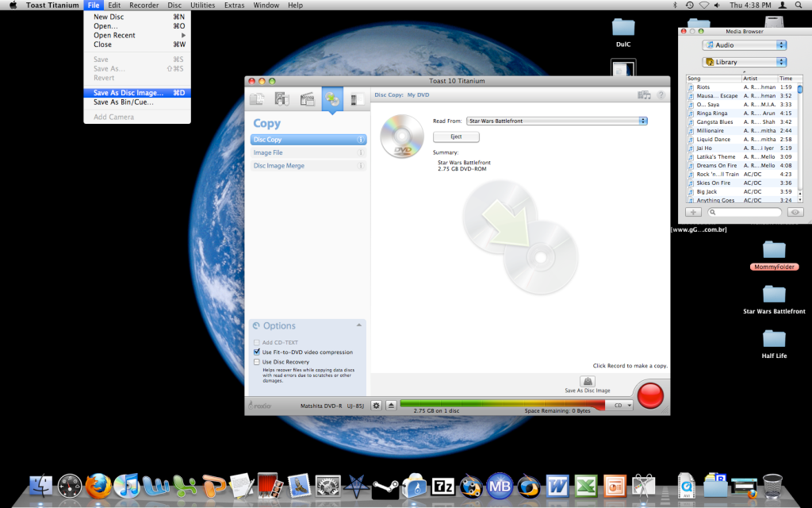Click the Save As Disc Image icon
The image size is (812, 508).
(587, 382)
